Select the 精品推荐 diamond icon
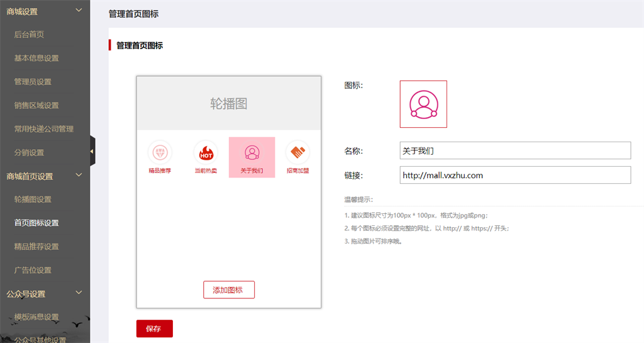Screen dimensions: 644x343 pos(160,152)
